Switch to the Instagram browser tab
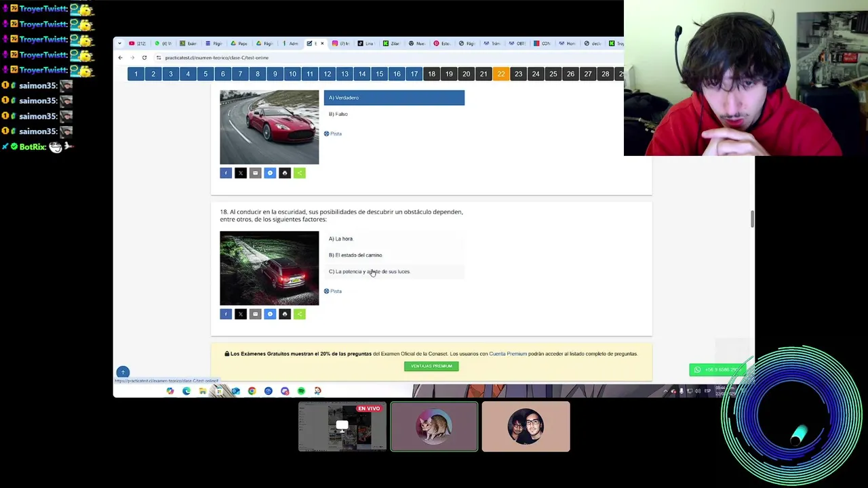Screen dimensions: 868x488 pos(340,43)
